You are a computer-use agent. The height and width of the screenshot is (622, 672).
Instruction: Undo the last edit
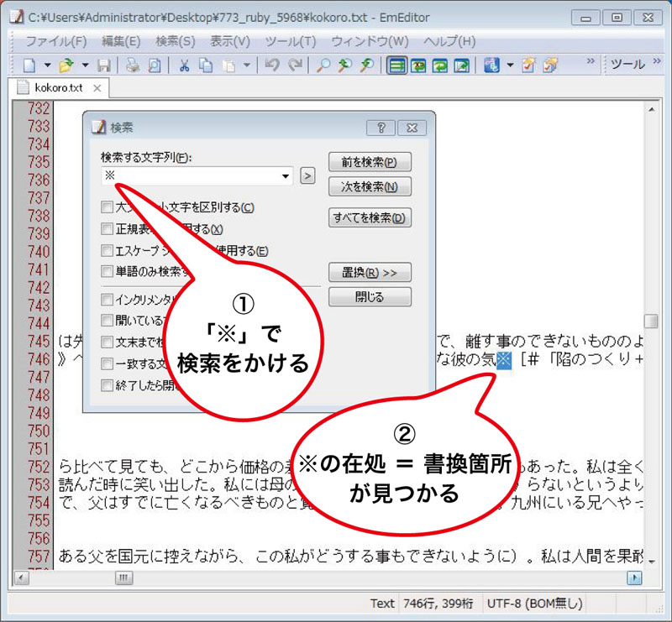pyautogui.click(x=270, y=65)
